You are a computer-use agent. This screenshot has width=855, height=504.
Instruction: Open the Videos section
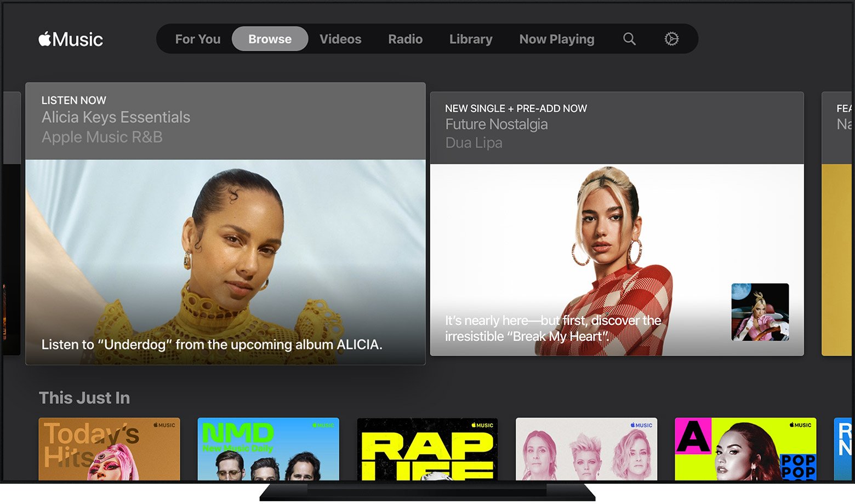[340, 39]
